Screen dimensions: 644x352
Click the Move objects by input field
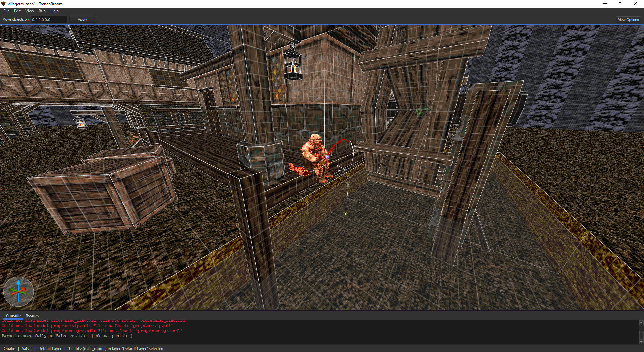point(49,20)
